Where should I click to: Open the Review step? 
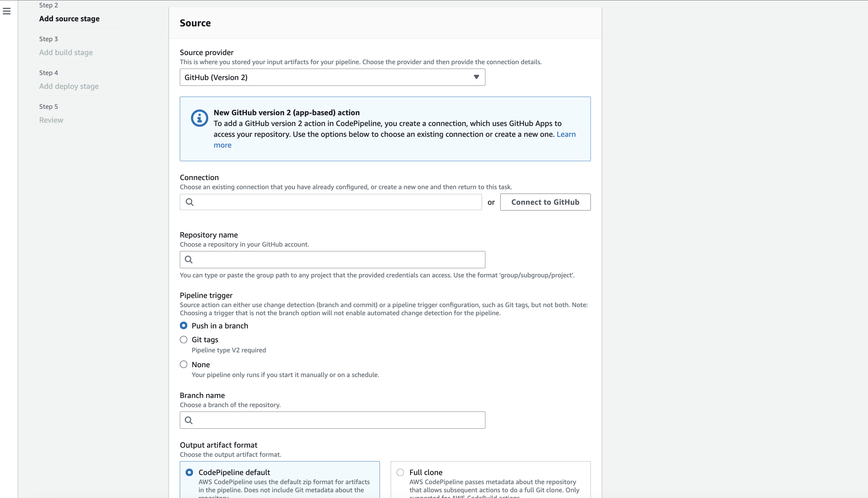pos(51,120)
